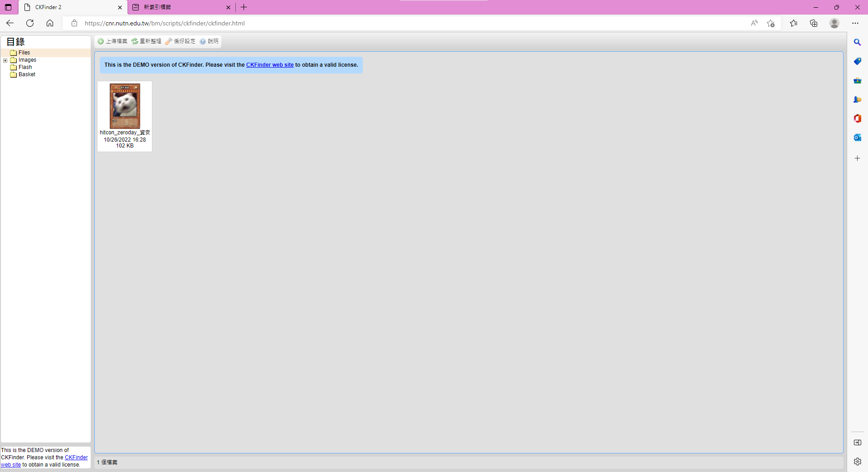This screenshot has height=472, width=868.
Task: View site information lock icon
Action: coord(74,23)
